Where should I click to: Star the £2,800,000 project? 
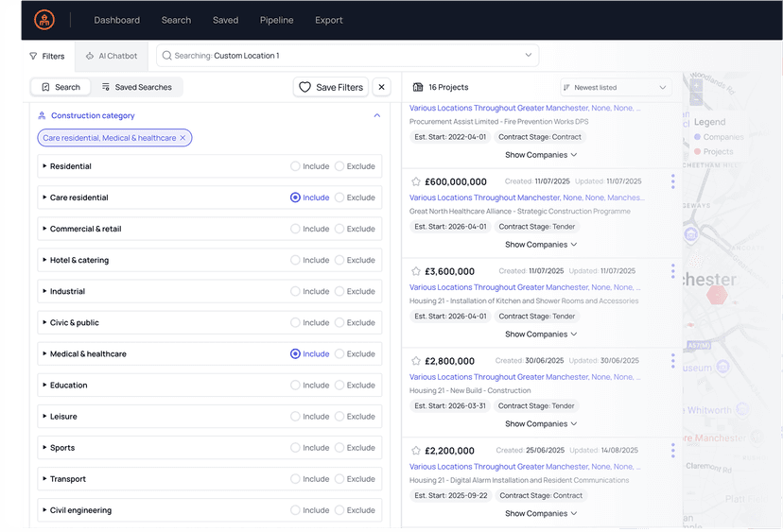[x=415, y=361]
